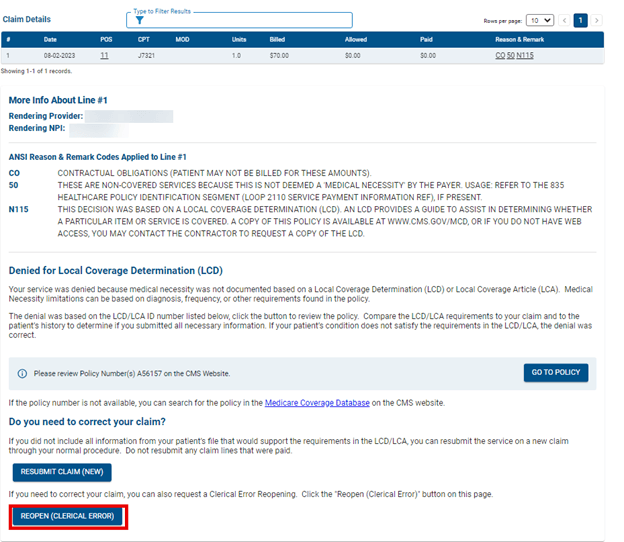Click the info icon beside policy notice
Screen dimensions: 624x542
pos(23,373)
